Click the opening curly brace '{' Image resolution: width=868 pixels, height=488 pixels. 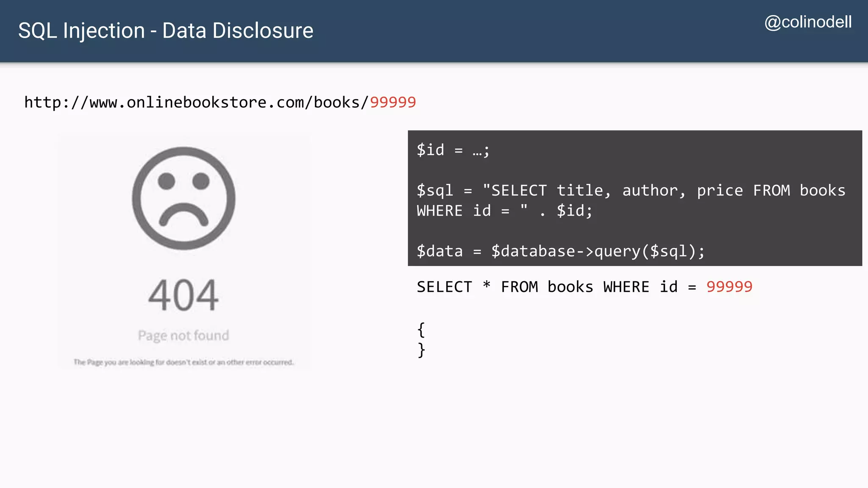coord(421,330)
